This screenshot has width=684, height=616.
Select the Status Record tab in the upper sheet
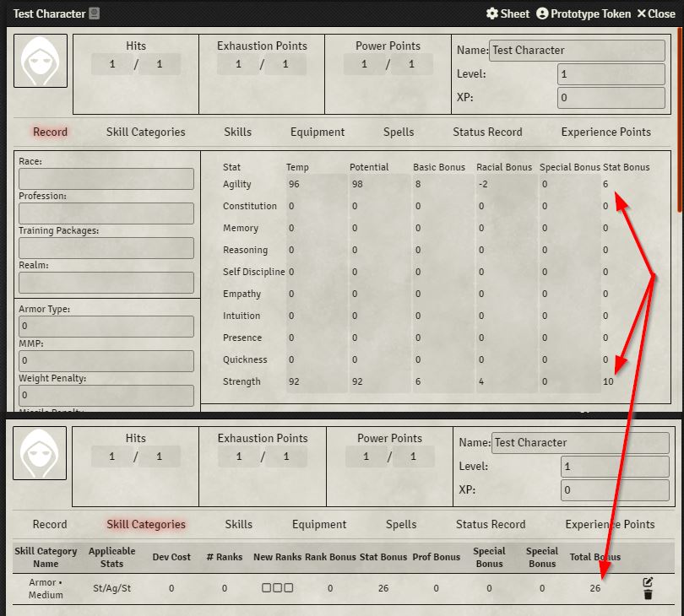[487, 132]
